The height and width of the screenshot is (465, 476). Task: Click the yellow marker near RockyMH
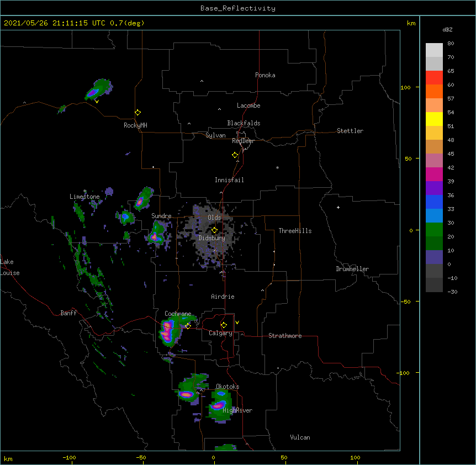pyautogui.click(x=138, y=113)
